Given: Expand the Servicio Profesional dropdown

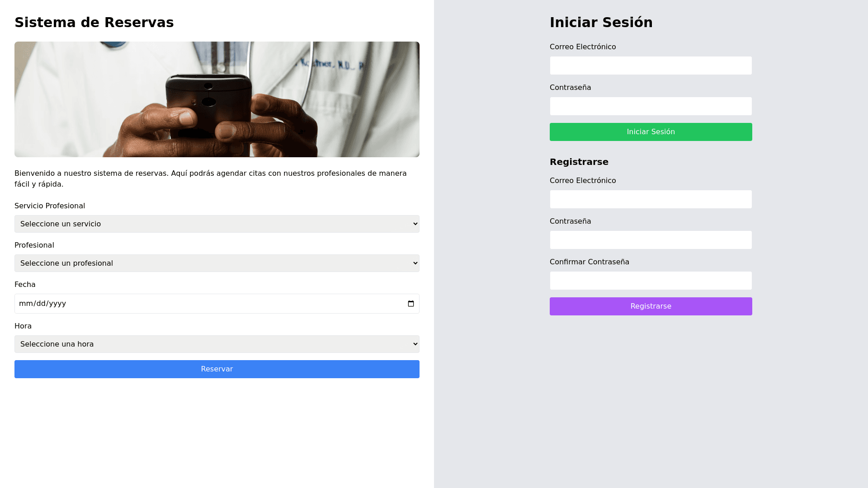Looking at the screenshot, I should [x=217, y=224].
